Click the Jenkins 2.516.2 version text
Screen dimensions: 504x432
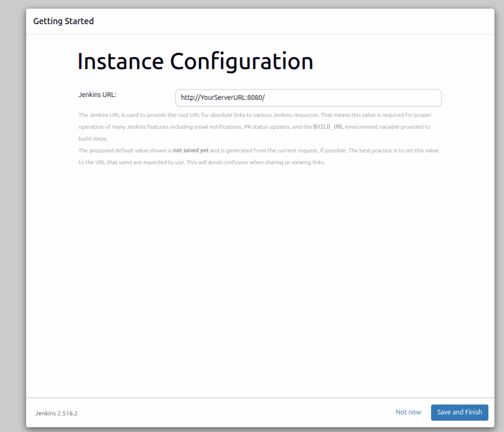56,413
